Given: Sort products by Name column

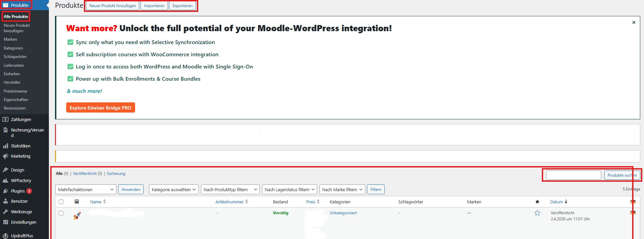Looking at the screenshot, I should pyautogui.click(x=98, y=202).
